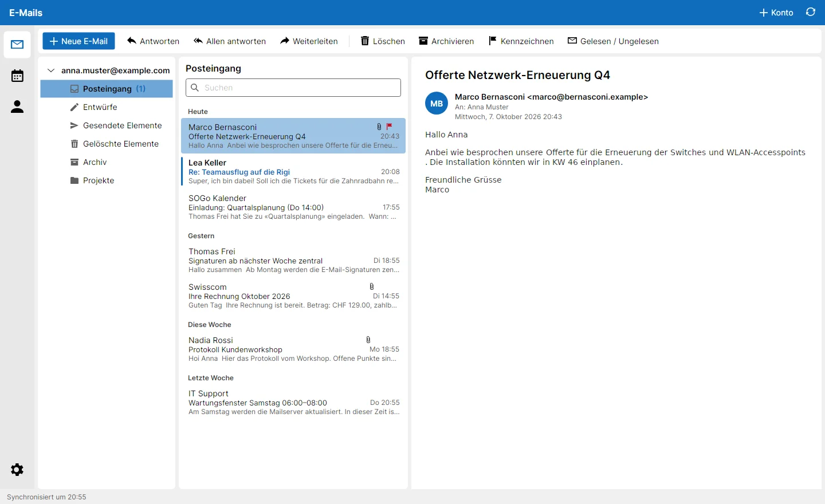Image resolution: width=825 pixels, height=504 pixels.
Task: Open IT Support's Wartungsfenster email
Action: (293, 402)
